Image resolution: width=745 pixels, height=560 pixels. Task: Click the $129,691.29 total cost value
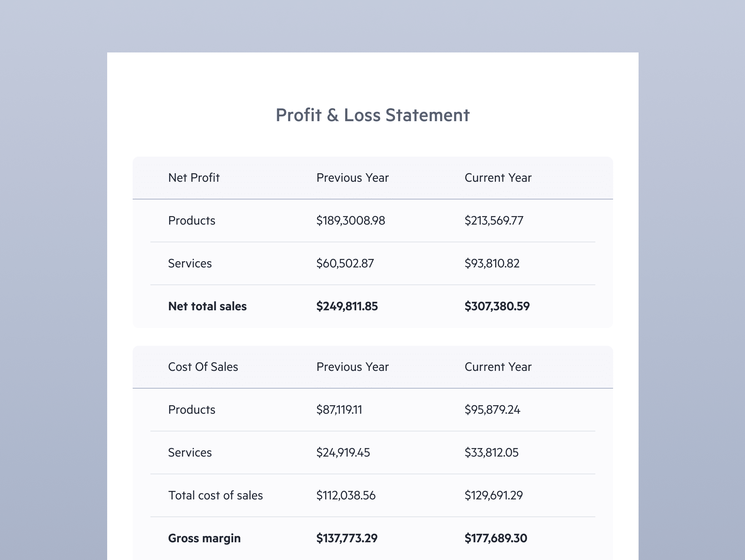pyautogui.click(x=494, y=495)
